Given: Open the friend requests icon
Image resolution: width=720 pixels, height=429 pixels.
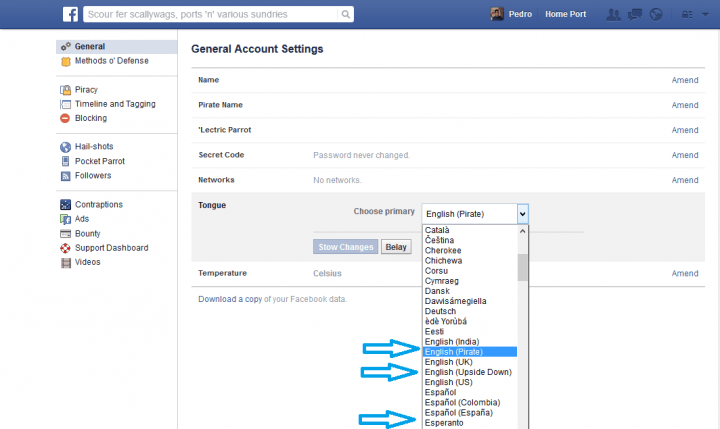Looking at the screenshot, I should tap(613, 15).
